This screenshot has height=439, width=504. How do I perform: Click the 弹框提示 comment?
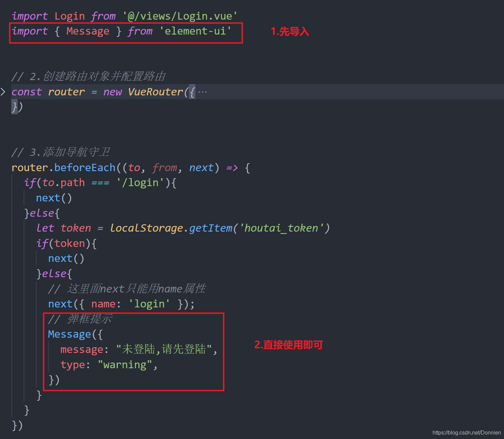tap(80, 319)
